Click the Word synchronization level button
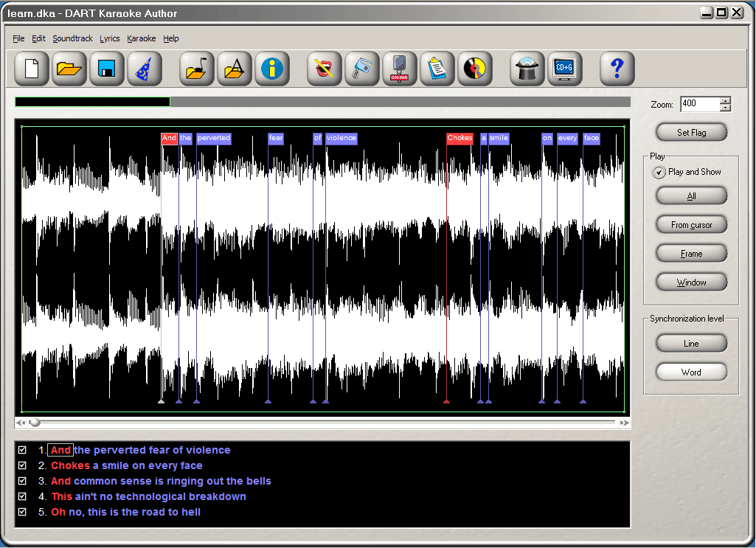756x548 pixels. [x=691, y=372]
